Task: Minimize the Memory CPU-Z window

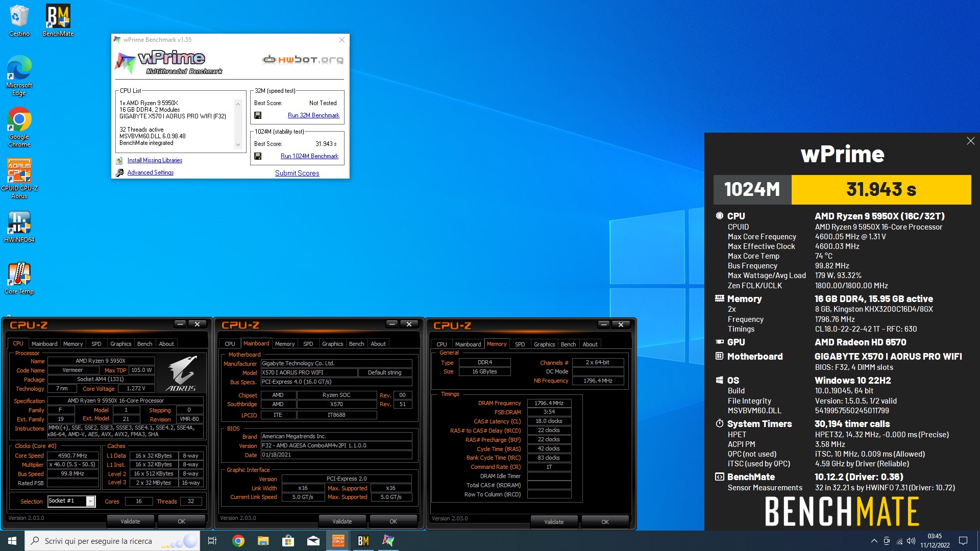Action: (x=603, y=324)
